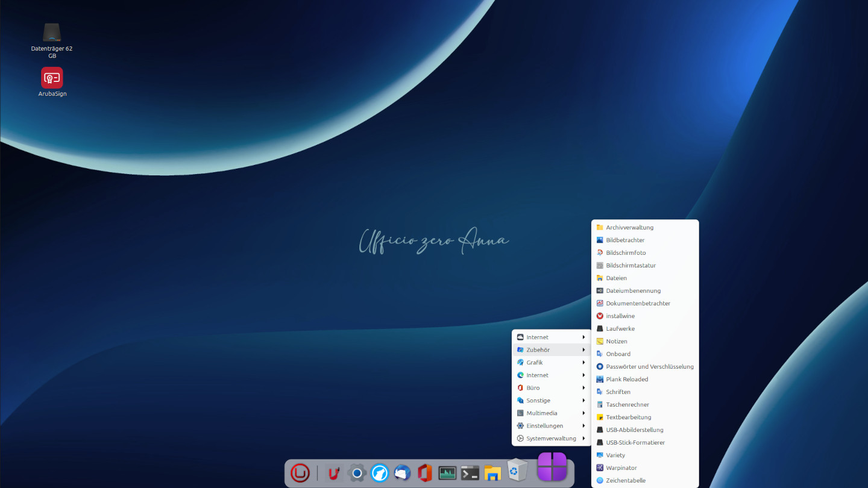The width and height of the screenshot is (868, 488).
Task: Open the system monitor dock icon
Action: pyautogui.click(x=447, y=473)
